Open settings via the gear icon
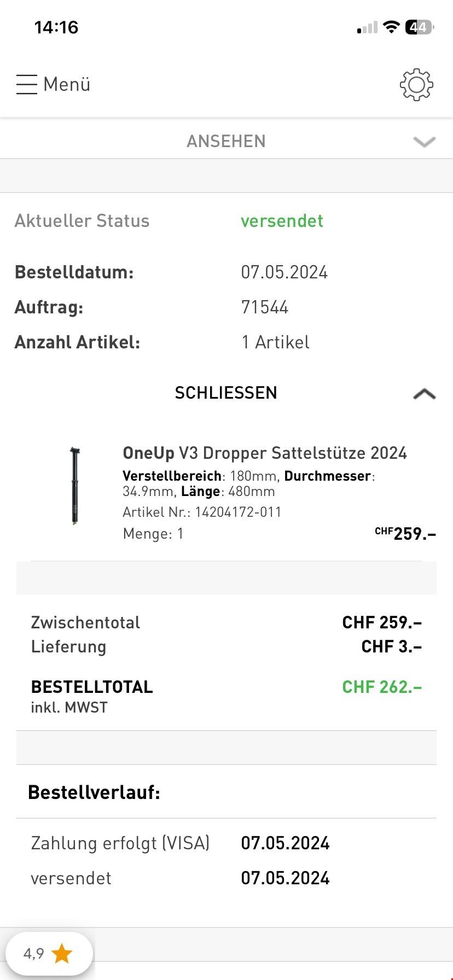 click(x=416, y=85)
